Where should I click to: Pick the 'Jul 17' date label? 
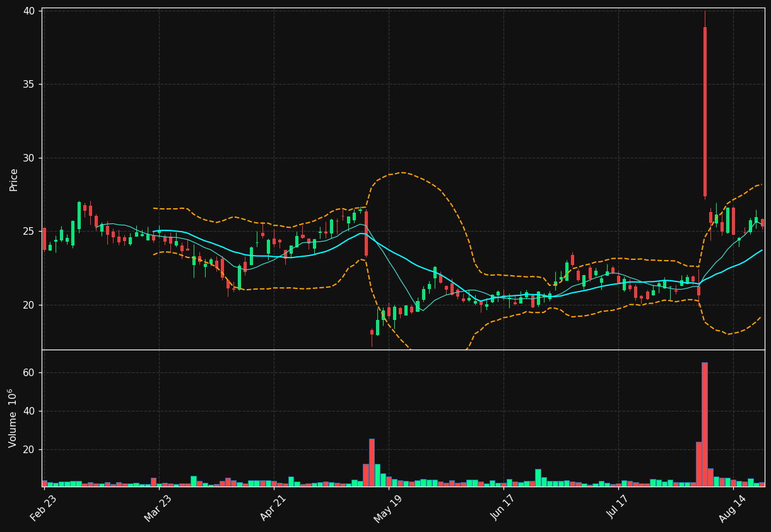(617, 508)
